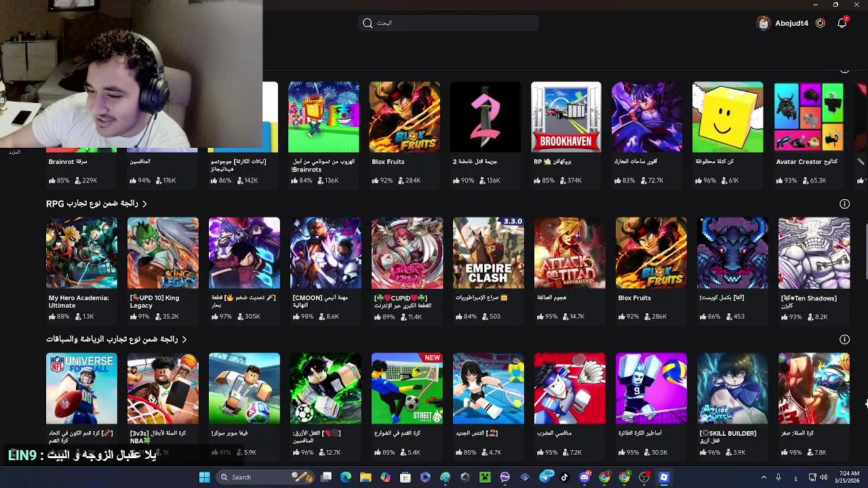This screenshot has height=488, width=868.
Task: Open Attack on Titan Revolution thumbnail
Action: coord(570,253)
